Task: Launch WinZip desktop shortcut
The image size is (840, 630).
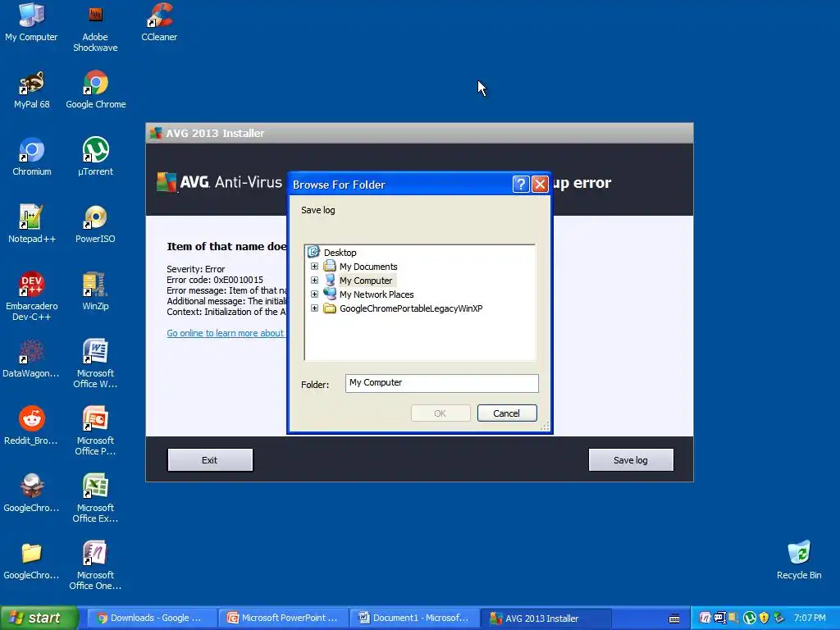Action: pos(95,292)
